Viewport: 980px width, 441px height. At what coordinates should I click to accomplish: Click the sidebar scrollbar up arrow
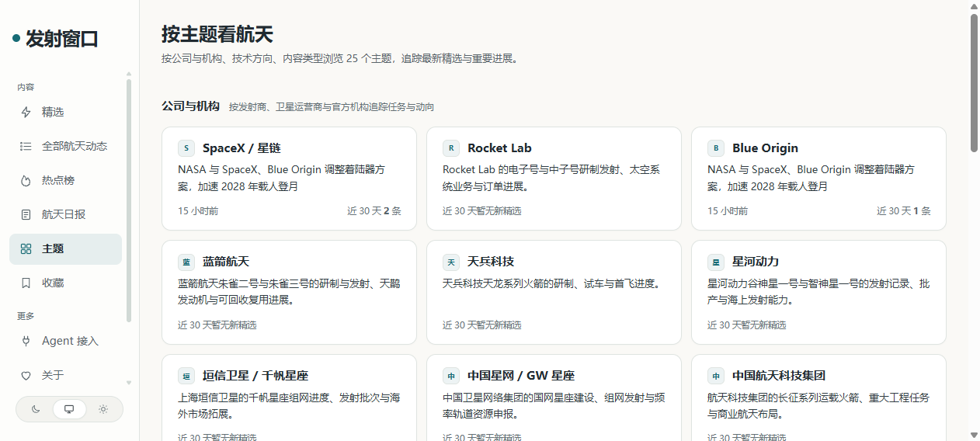point(129,74)
